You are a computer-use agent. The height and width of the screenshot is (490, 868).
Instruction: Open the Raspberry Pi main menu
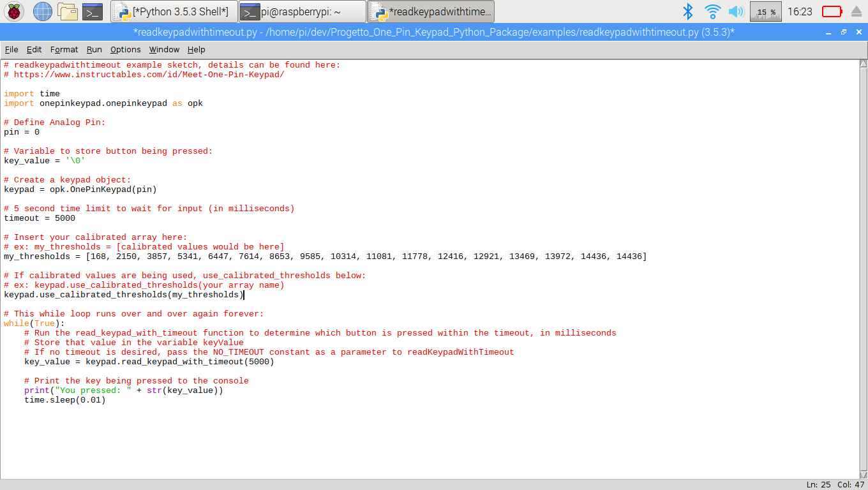[x=15, y=11]
